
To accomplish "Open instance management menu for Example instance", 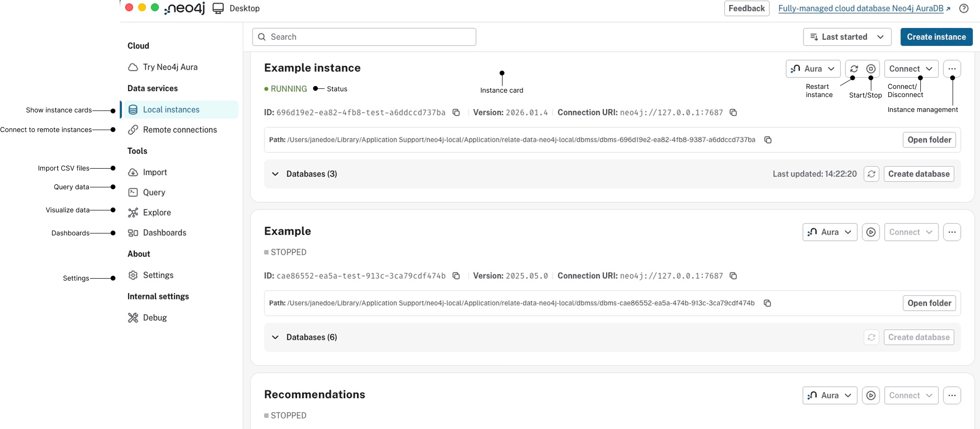I will point(952,69).
